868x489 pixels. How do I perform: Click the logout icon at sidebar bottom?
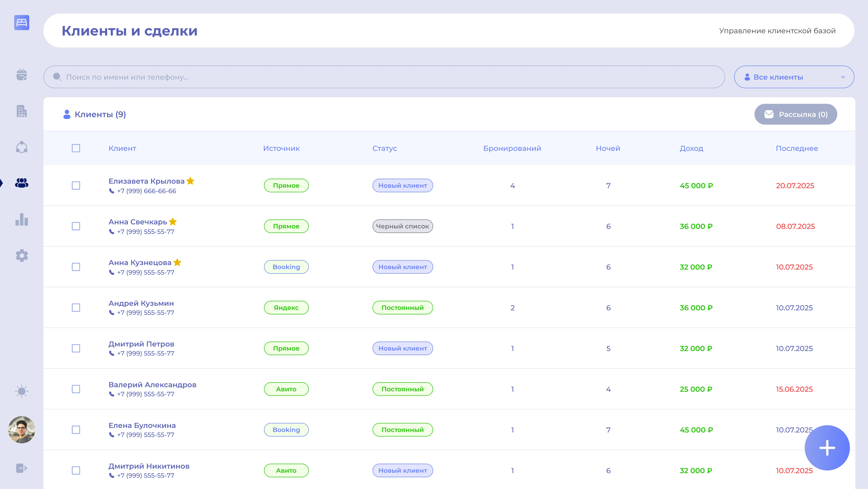22,468
